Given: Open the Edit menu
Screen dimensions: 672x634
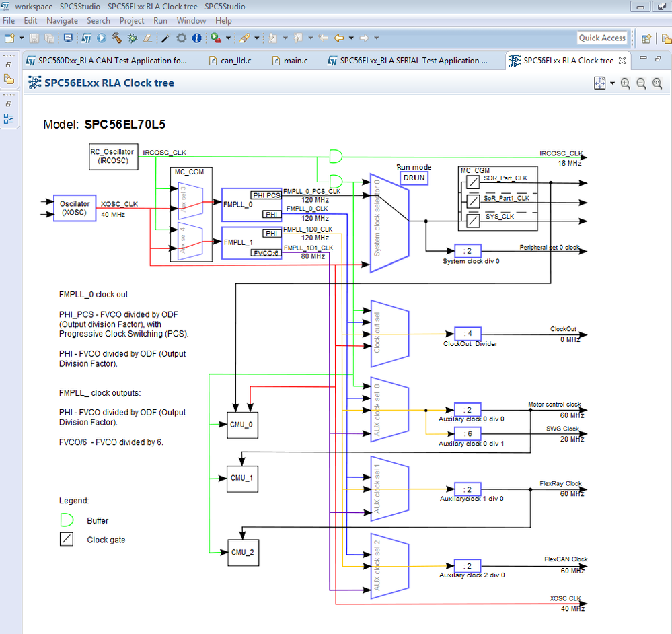Looking at the screenshot, I should 30,21.
